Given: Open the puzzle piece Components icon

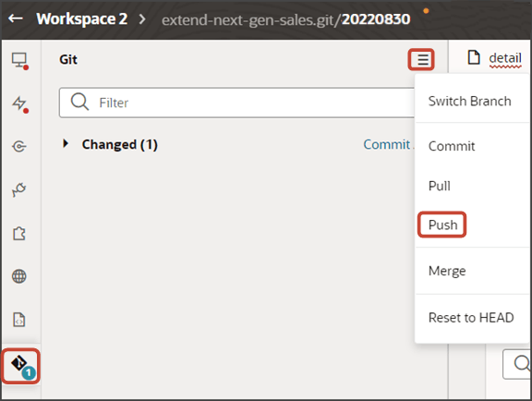Looking at the screenshot, I should [19, 233].
